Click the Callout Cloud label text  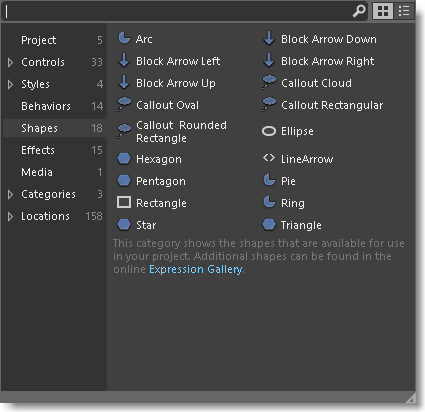point(316,83)
